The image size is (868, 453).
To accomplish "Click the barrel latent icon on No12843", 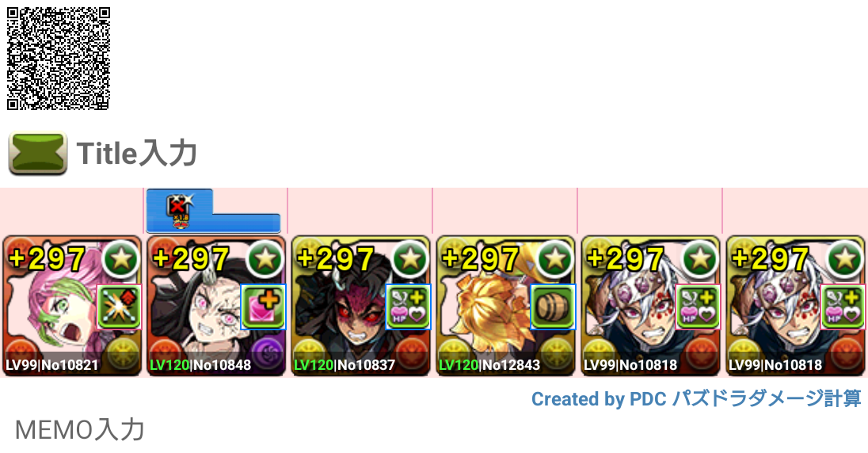I will [x=553, y=306].
